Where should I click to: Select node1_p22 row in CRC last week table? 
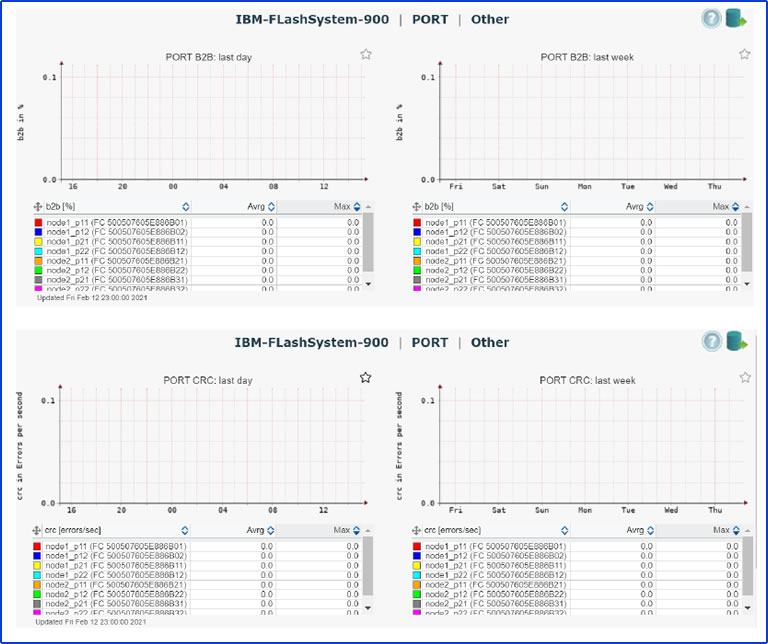577,575
